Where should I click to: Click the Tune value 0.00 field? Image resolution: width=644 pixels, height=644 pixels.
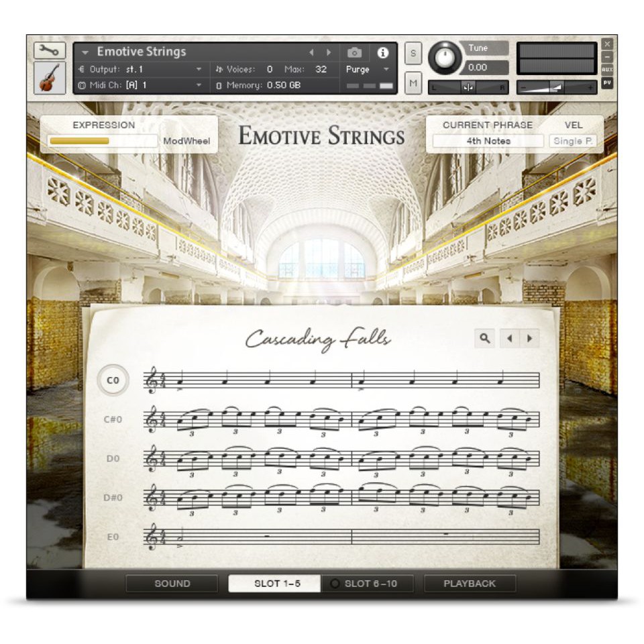click(x=486, y=67)
